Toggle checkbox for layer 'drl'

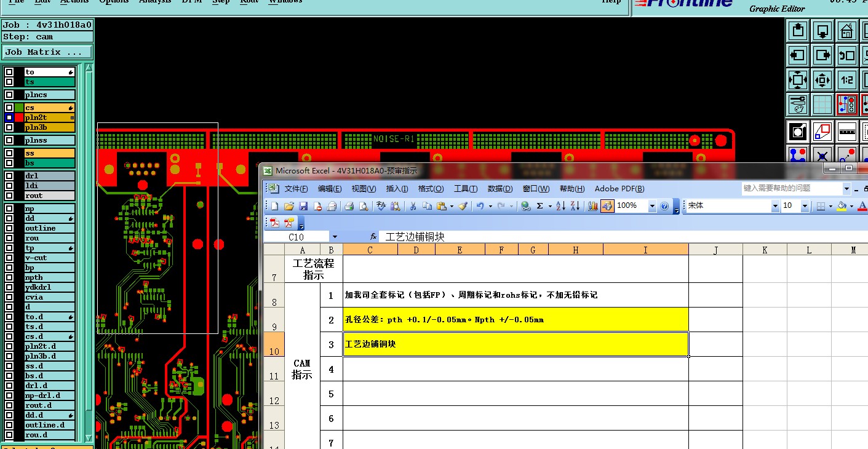point(9,176)
